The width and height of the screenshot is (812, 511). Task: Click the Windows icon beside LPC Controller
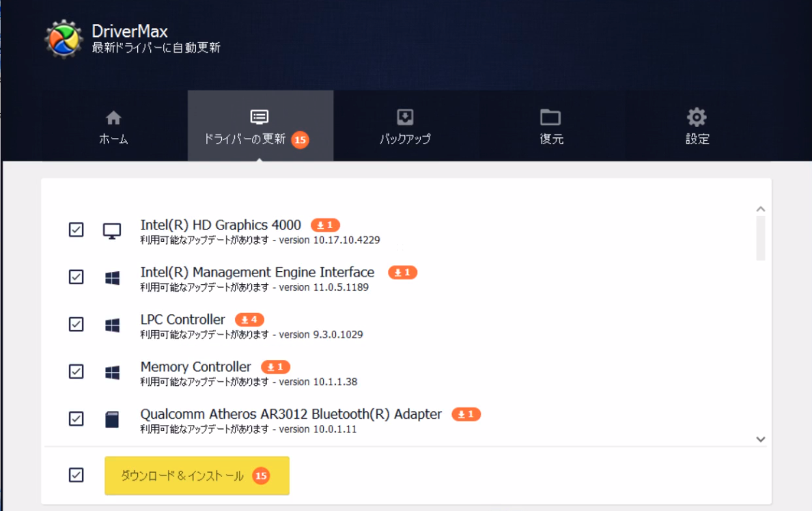(113, 325)
